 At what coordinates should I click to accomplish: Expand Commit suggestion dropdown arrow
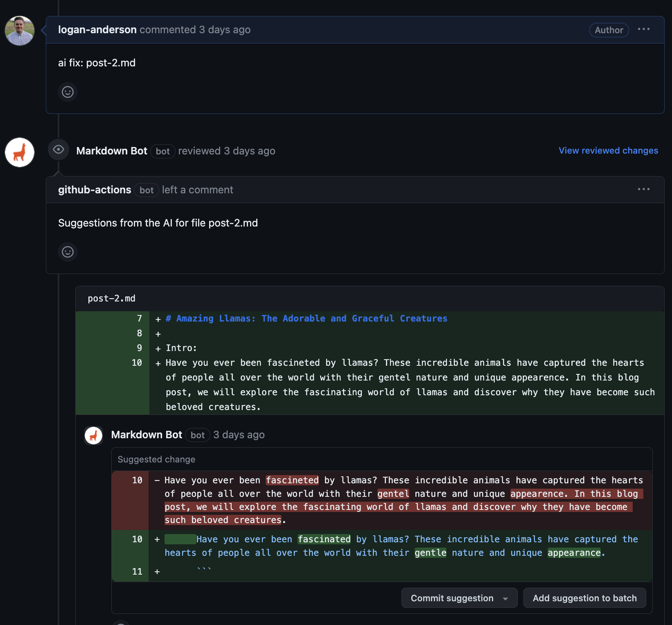tap(505, 598)
